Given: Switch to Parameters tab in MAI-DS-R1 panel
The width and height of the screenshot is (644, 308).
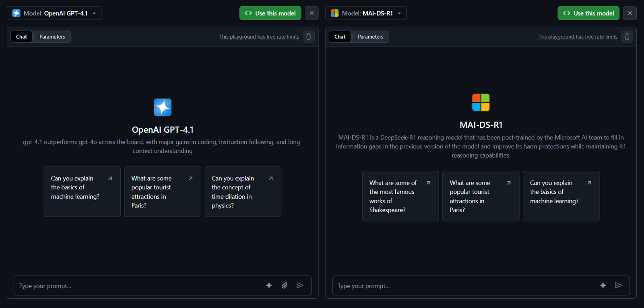Looking at the screenshot, I should pos(370,37).
